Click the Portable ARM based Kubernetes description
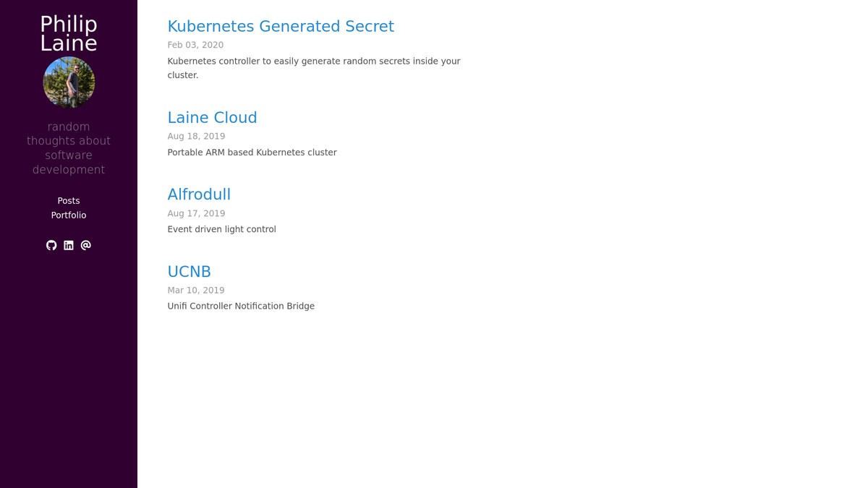The image size is (868, 488). click(x=252, y=153)
